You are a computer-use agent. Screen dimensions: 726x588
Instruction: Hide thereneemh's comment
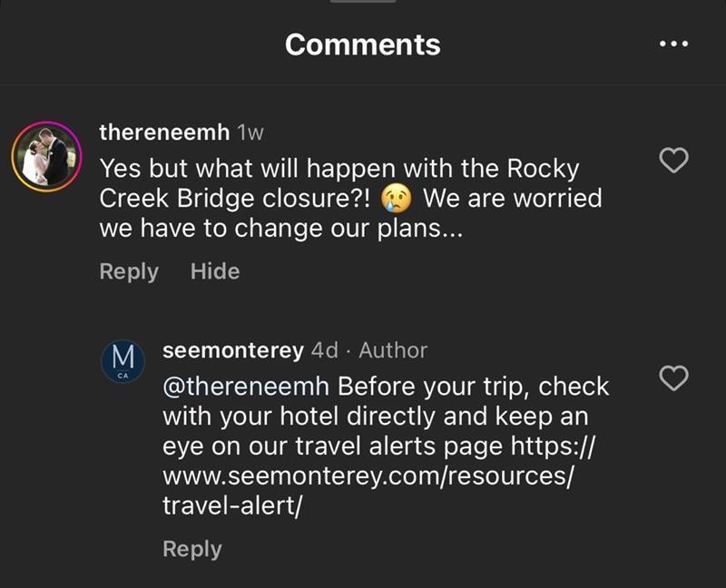coord(215,271)
